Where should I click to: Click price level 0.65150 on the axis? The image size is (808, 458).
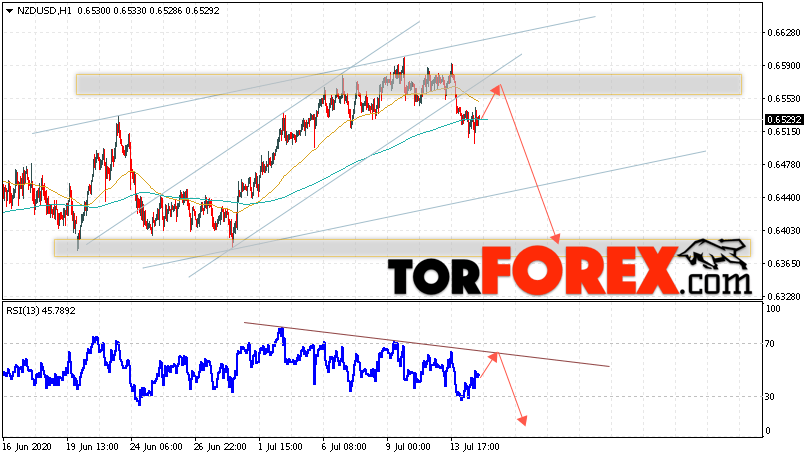click(x=784, y=132)
